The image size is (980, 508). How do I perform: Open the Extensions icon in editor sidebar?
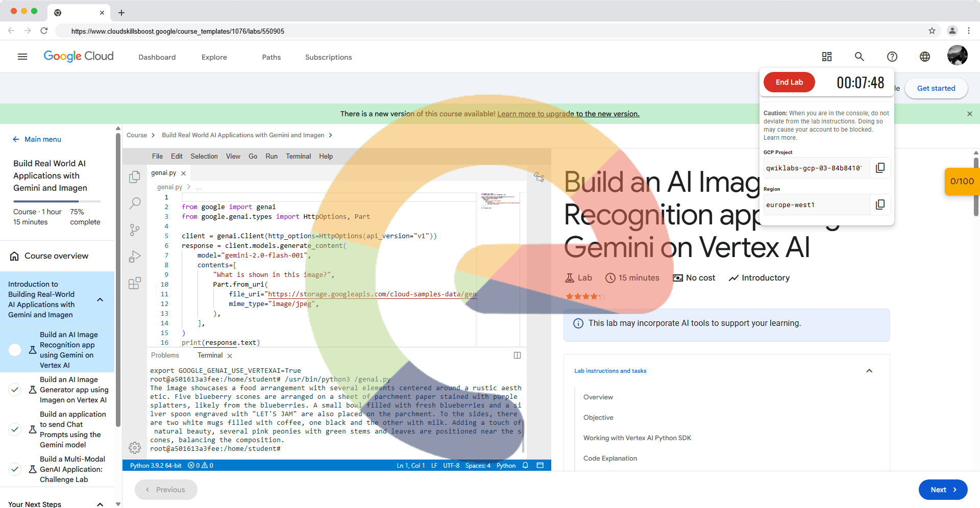pyautogui.click(x=135, y=284)
